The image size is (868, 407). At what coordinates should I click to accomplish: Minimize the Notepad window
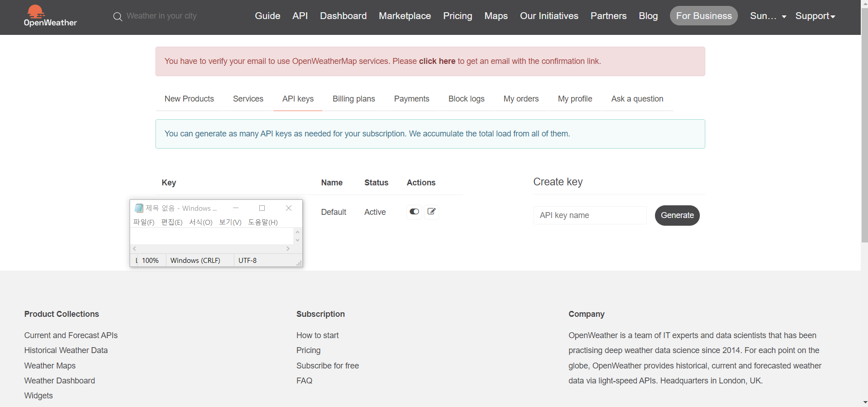[236, 208]
